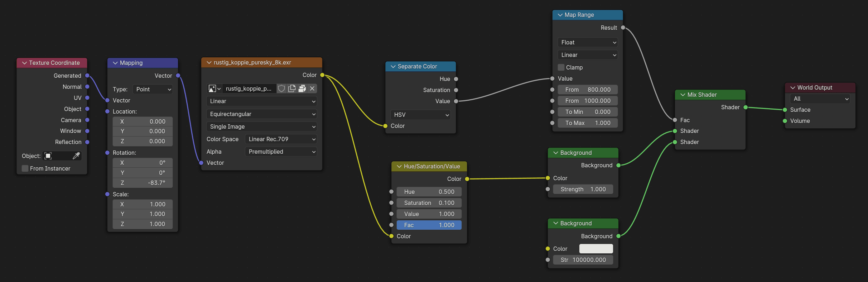The width and height of the screenshot is (868, 282).
Task: Click the Generated output socket dot
Action: pos(87,76)
